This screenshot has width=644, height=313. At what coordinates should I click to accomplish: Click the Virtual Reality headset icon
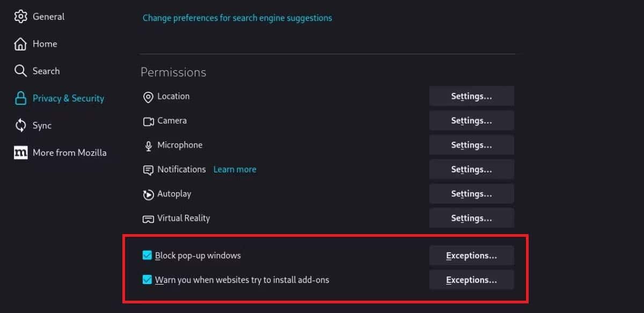click(148, 219)
